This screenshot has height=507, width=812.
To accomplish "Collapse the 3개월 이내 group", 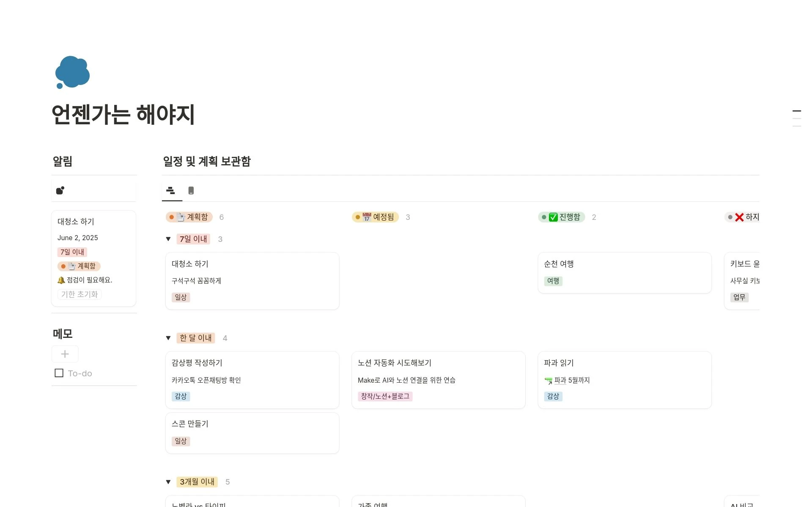I will tap(168, 482).
